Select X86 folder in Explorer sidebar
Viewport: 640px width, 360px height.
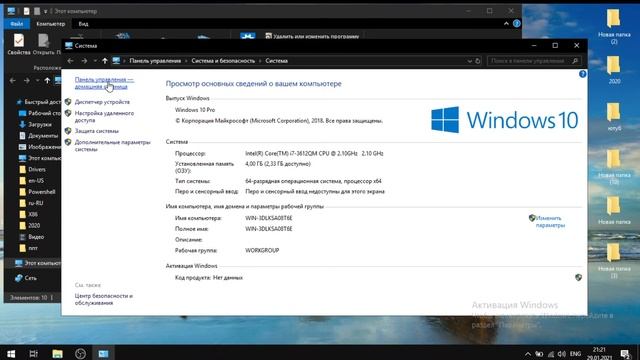(x=29, y=214)
